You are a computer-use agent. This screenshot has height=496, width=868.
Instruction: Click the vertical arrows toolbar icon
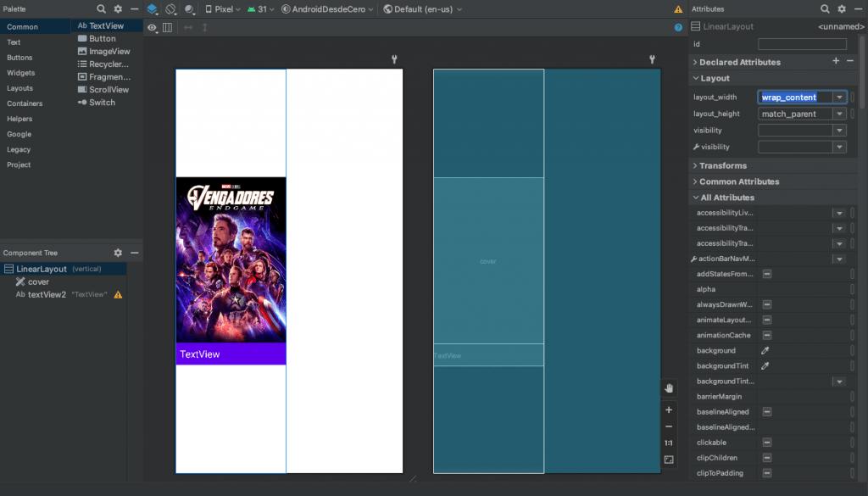pyautogui.click(x=205, y=27)
